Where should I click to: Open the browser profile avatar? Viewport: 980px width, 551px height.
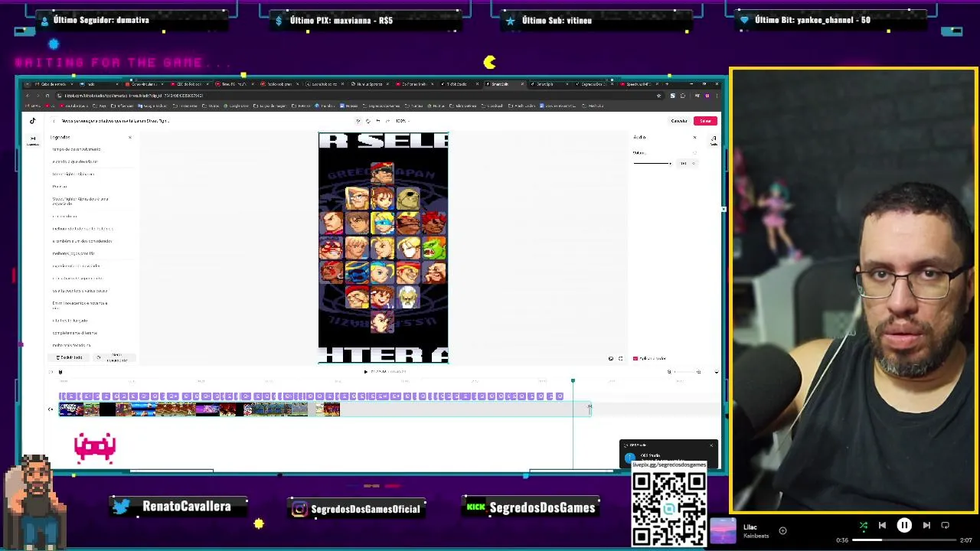707,96
